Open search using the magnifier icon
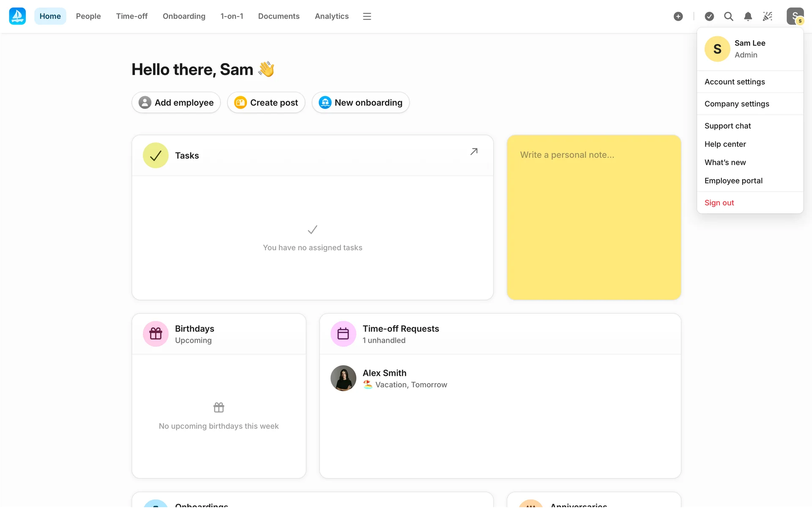The image size is (812, 508). [x=728, y=16]
